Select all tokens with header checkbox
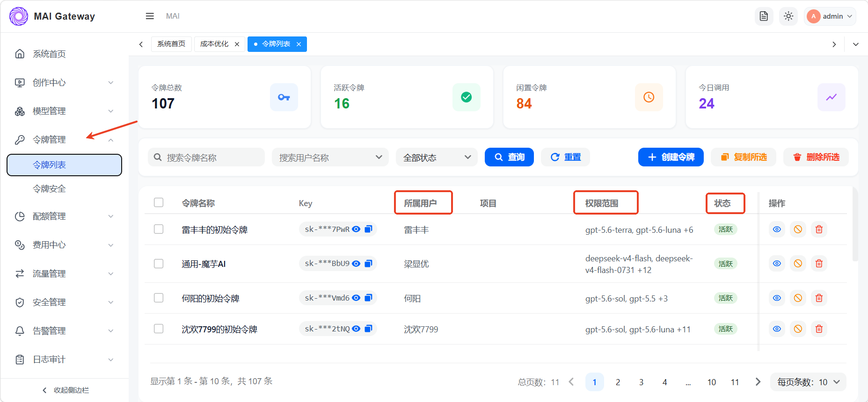The width and height of the screenshot is (868, 402). [x=159, y=202]
